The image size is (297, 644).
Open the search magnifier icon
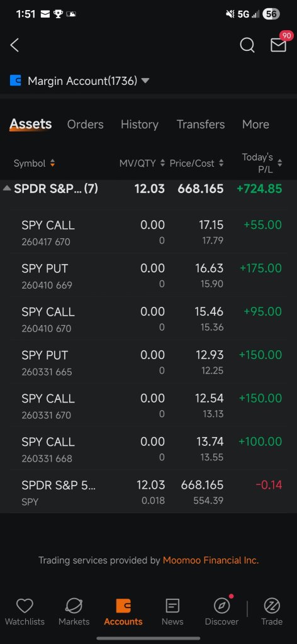click(247, 45)
